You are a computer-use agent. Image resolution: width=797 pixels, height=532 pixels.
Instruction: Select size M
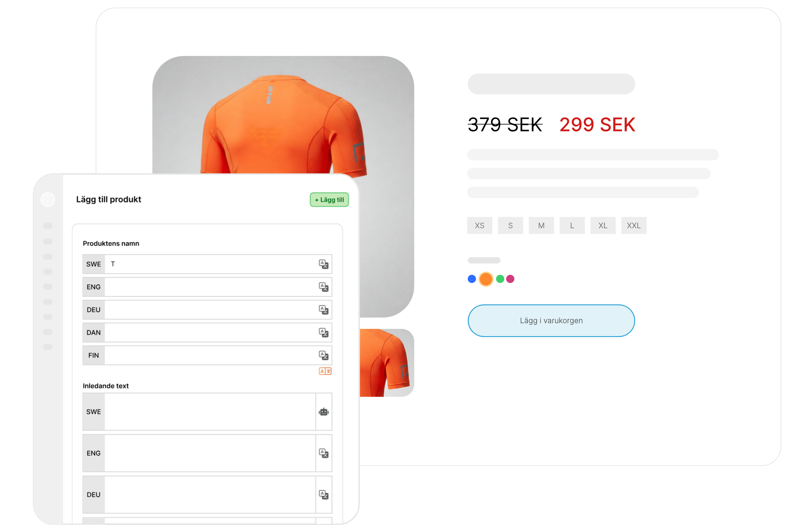(541, 226)
